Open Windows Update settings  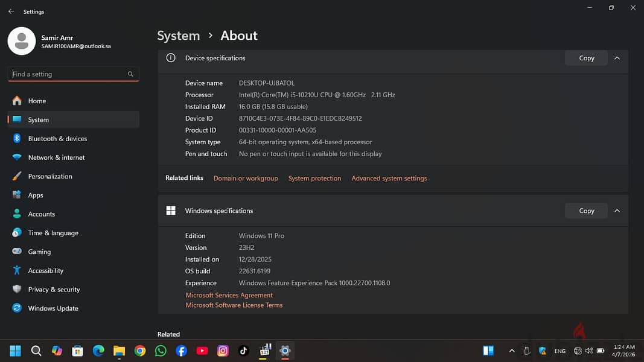point(73,308)
